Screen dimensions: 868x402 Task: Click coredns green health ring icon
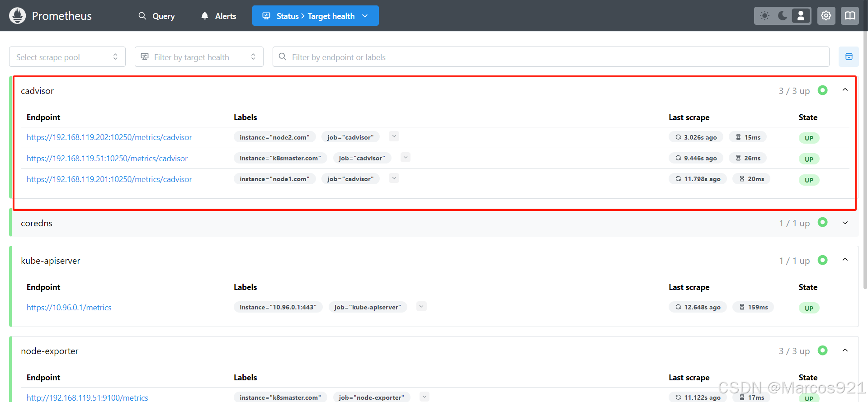click(823, 222)
